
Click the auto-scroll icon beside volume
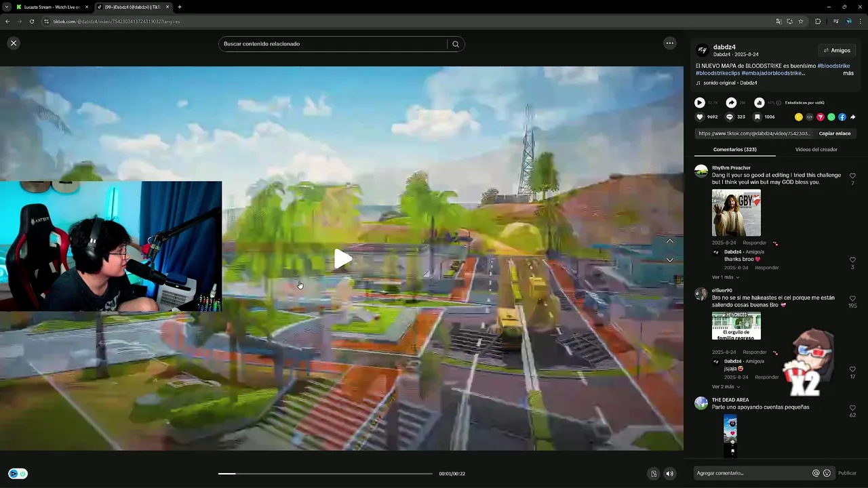pyautogui.click(x=654, y=474)
